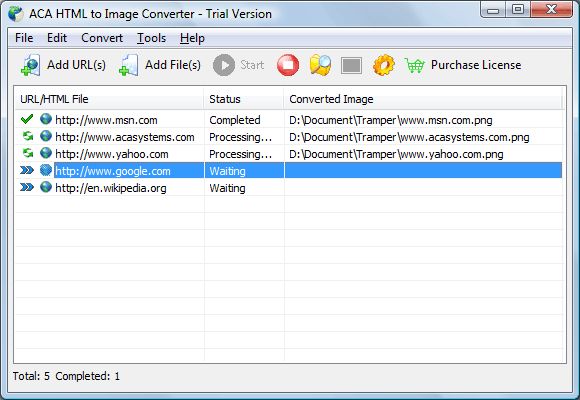Click the Total: 5 status bar text
Image resolution: width=580 pixels, height=400 pixels.
pyautogui.click(x=31, y=376)
